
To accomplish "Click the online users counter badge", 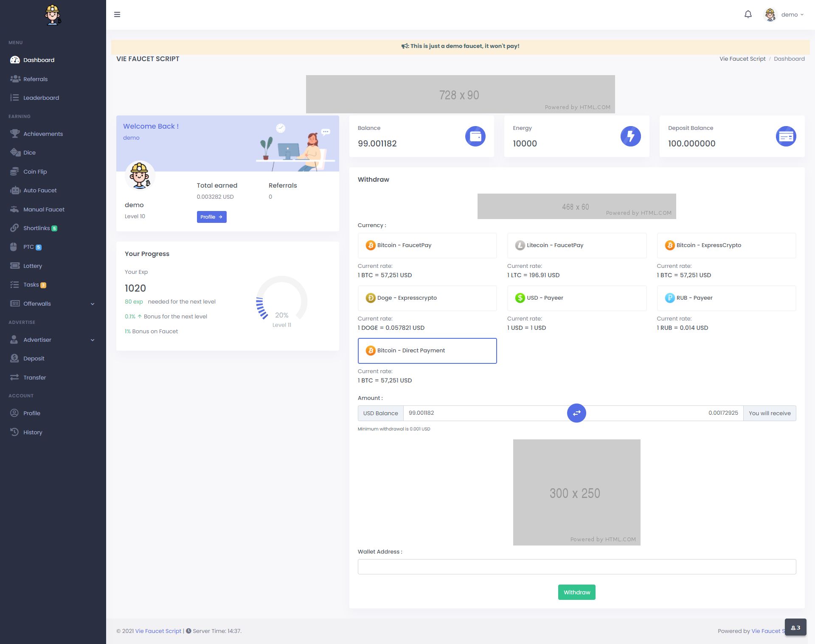I will tap(795, 627).
